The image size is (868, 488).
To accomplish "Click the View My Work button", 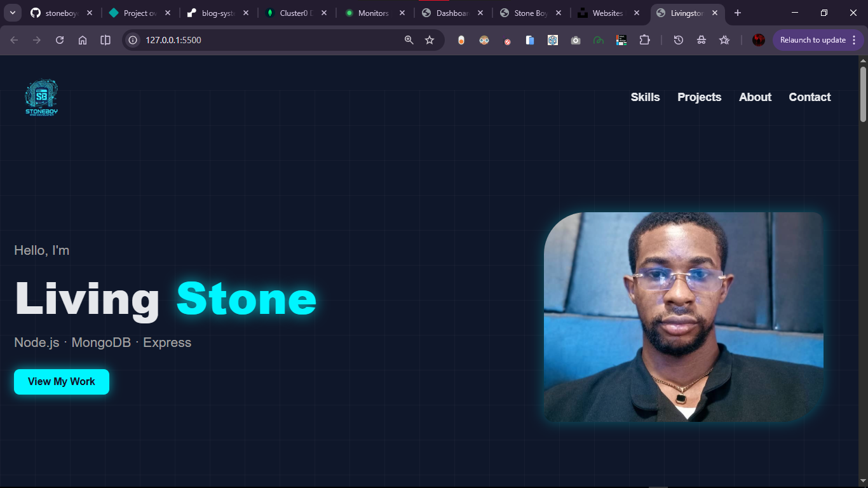I will pos(61,381).
